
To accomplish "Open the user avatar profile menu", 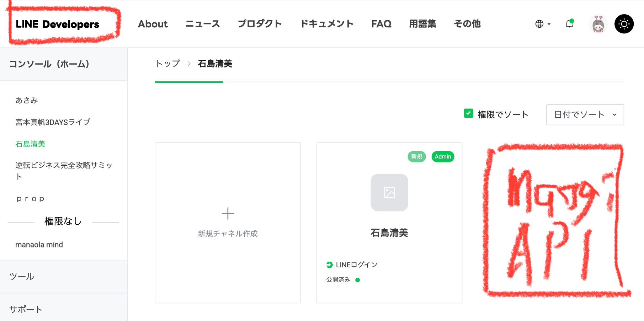I will point(598,24).
